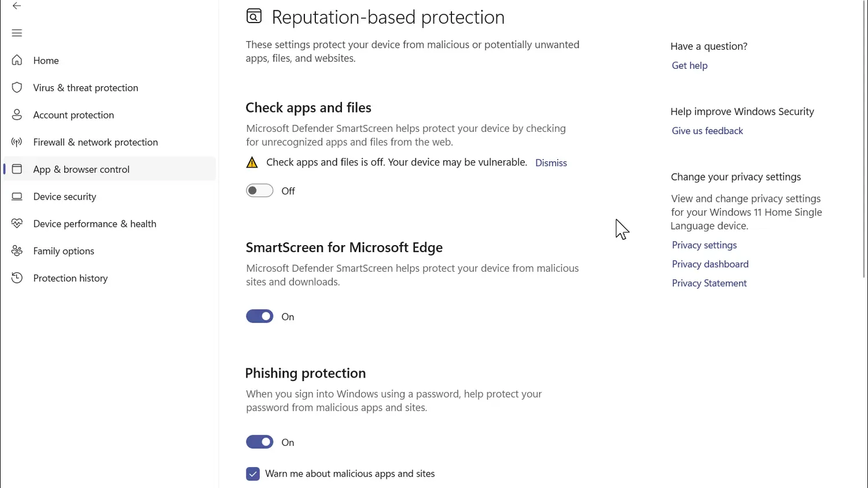
Task: Open Firewall & network protection
Action: 109,142
